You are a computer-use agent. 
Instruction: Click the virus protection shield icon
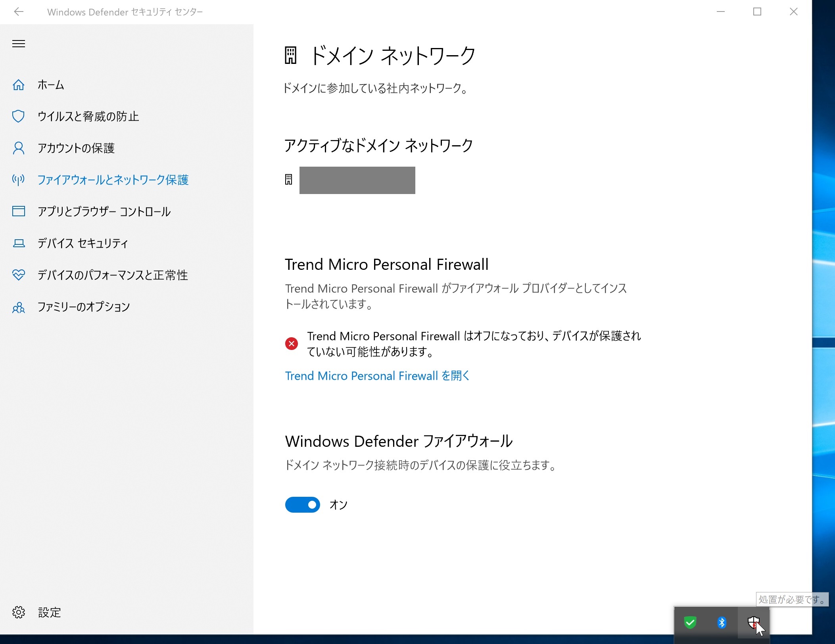19,116
